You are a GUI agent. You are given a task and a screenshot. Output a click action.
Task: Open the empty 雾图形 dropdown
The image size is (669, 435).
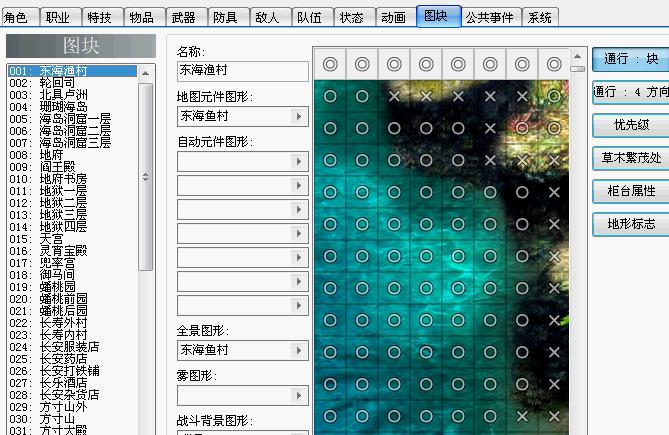243,396
